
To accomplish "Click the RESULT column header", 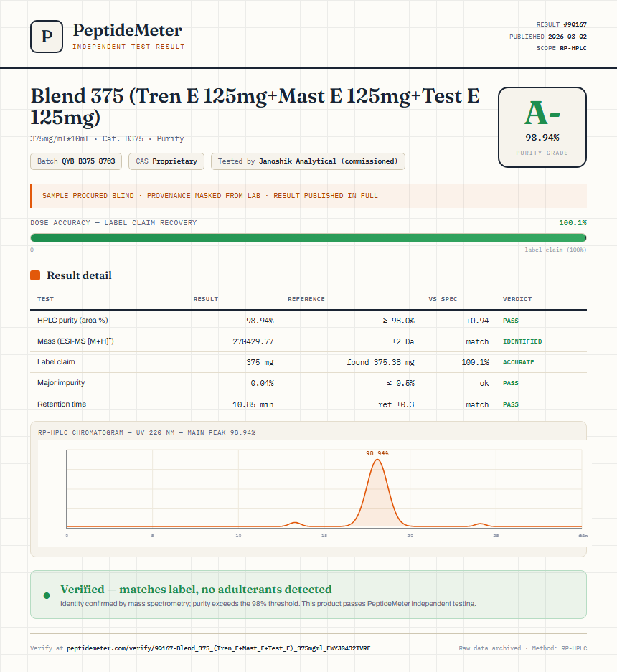I will coord(206,299).
